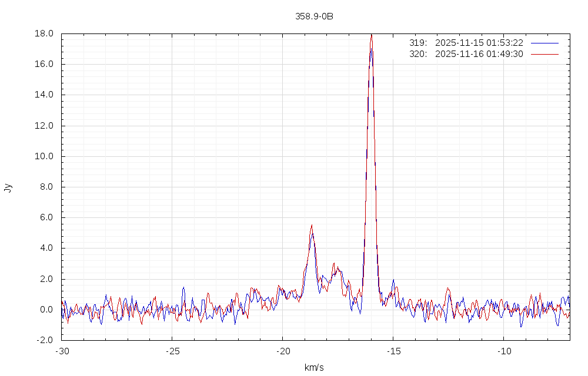Click the -15 x-axis tick label
588x376 pixels.
click(x=393, y=351)
